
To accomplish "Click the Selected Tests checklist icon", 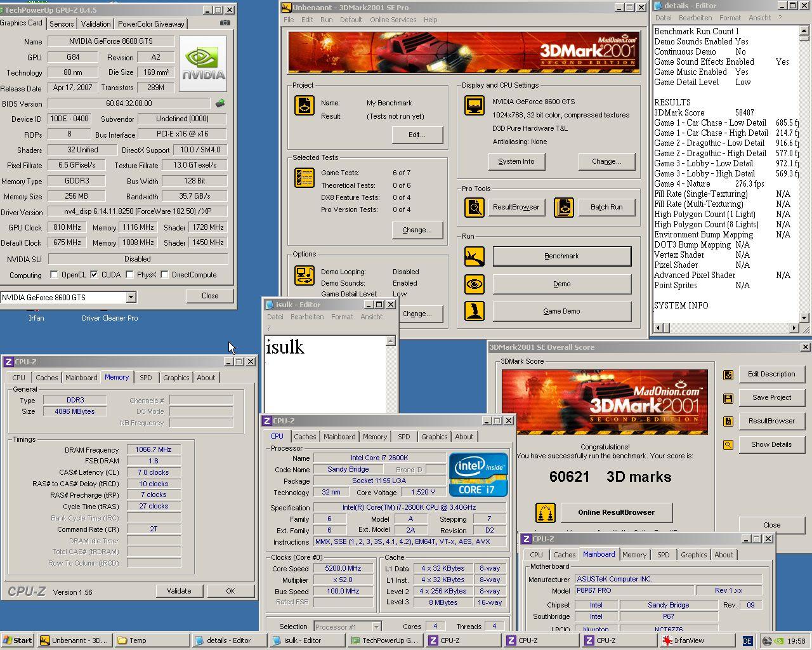I will (x=304, y=178).
